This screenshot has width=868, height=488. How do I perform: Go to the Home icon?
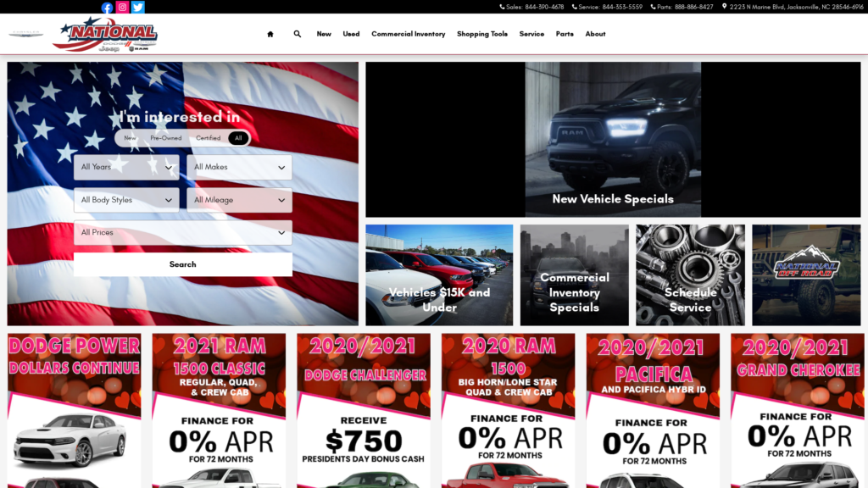point(270,35)
